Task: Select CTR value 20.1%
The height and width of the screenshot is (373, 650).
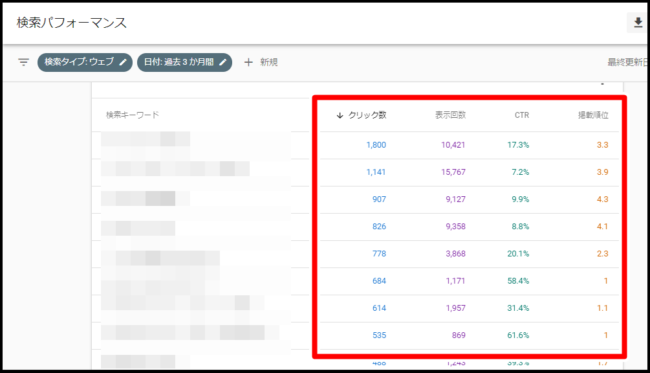Action: (x=518, y=254)
